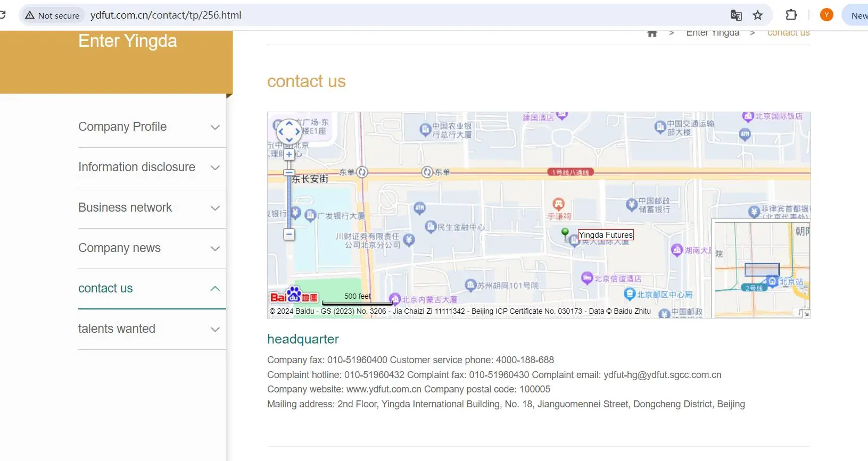This screenshot has height=461, width=868.
Task: Select the 广发银行大厦 building marker
Action: coord(311,215)
